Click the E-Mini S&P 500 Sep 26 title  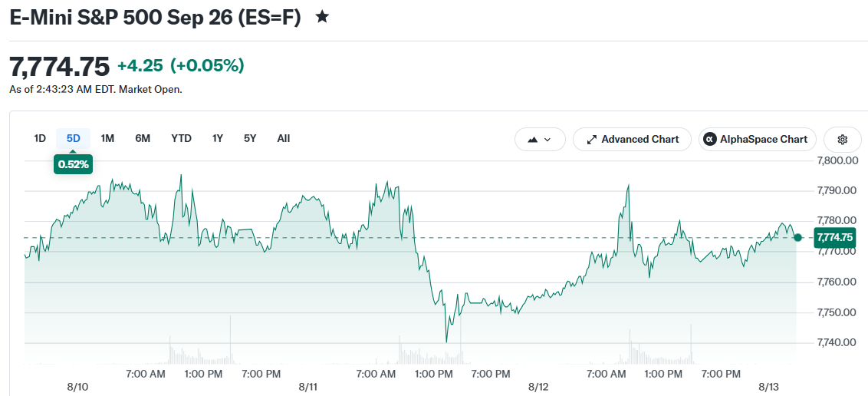tap(156, 18)
